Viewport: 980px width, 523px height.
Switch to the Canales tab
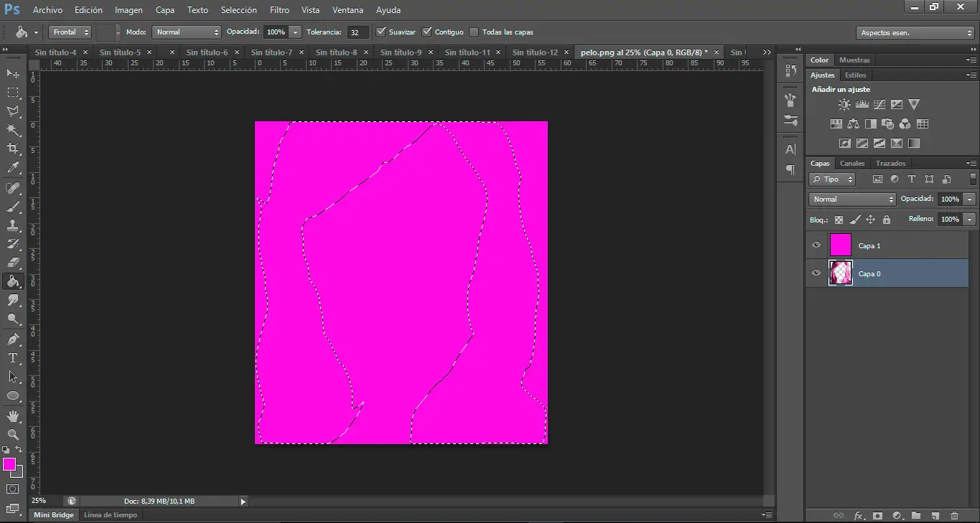tap(852, 164)
